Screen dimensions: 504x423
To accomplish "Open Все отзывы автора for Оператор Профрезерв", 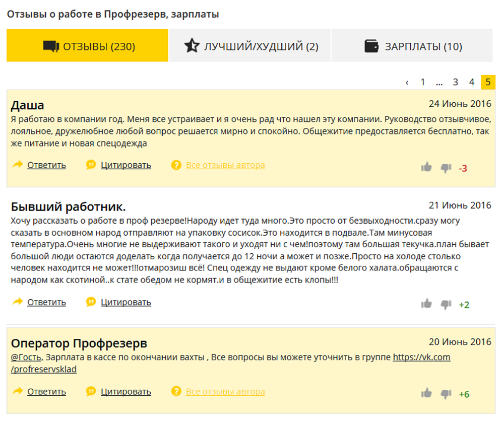I will (225, 392).
